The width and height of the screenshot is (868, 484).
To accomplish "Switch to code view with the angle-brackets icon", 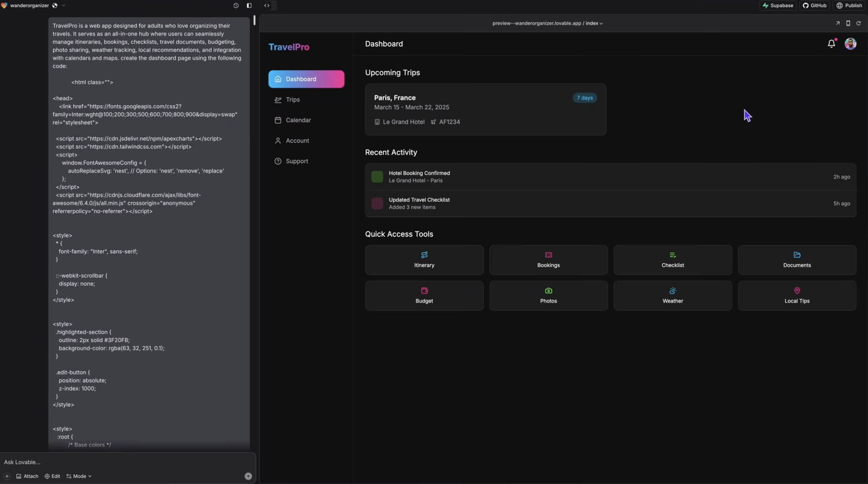I will (267, 5).
